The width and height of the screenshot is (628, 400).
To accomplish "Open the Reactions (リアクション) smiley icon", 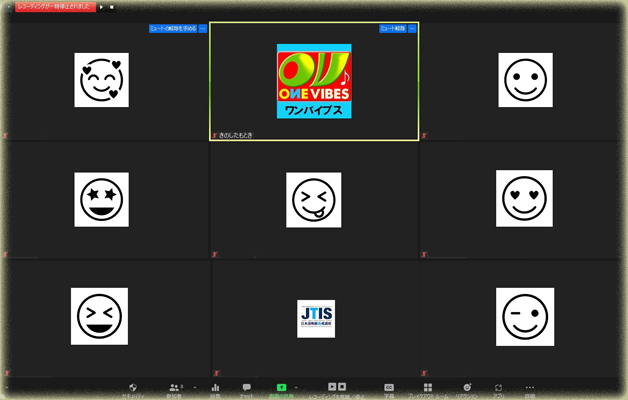I will tap(467, 388).
